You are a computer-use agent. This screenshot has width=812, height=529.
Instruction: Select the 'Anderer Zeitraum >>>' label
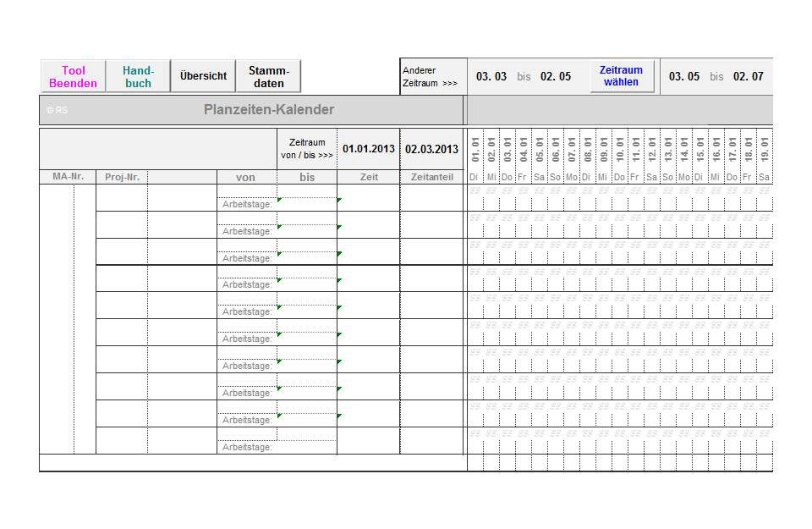coord(430,77)
